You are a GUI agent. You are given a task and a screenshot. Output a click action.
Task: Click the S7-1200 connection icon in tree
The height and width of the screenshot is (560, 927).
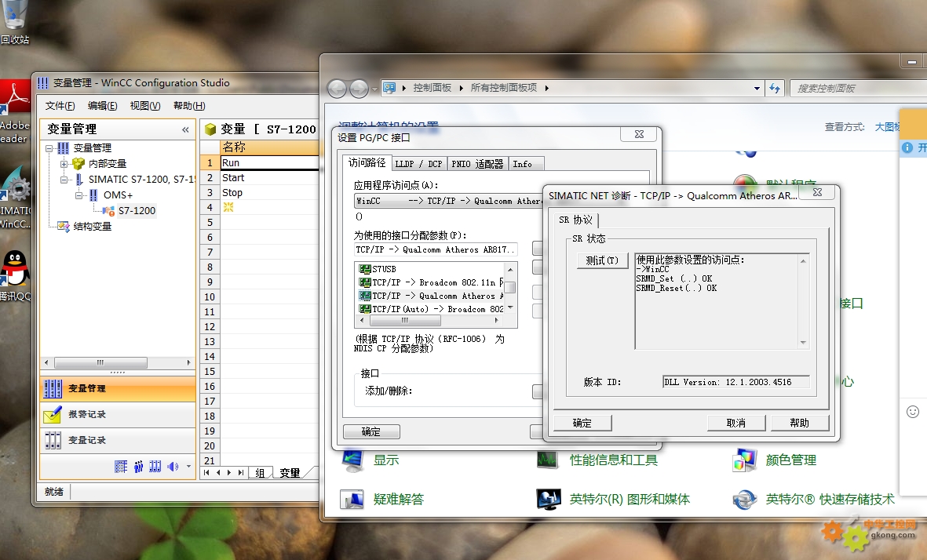108,211
